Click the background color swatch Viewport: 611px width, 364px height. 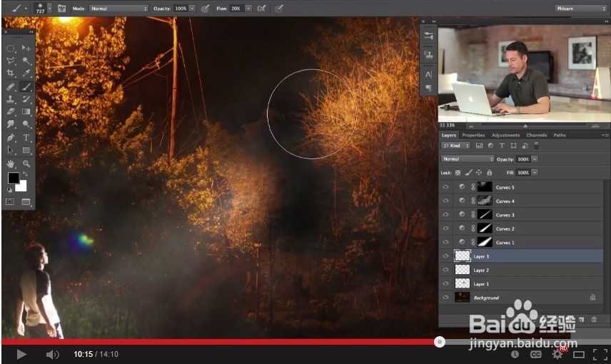(x=21, y=186)
